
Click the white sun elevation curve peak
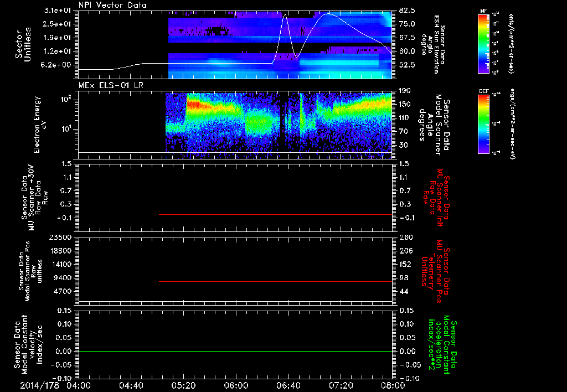coord(328,14)
